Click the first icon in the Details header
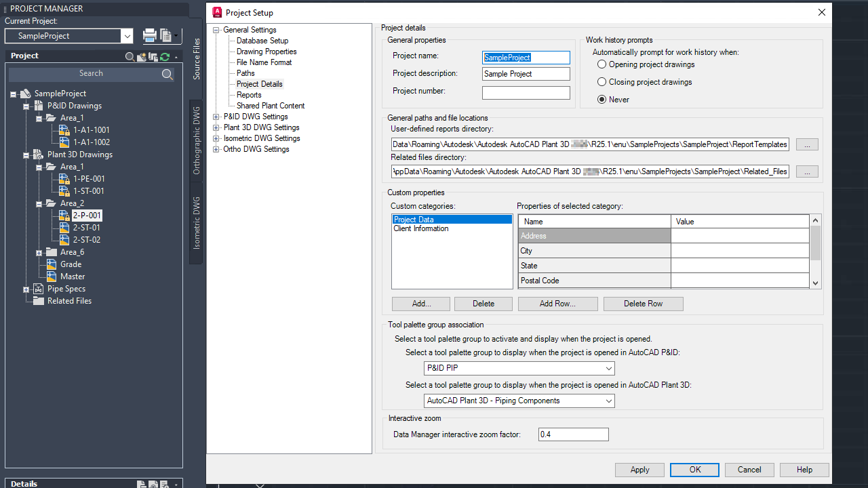 point(142,484)
